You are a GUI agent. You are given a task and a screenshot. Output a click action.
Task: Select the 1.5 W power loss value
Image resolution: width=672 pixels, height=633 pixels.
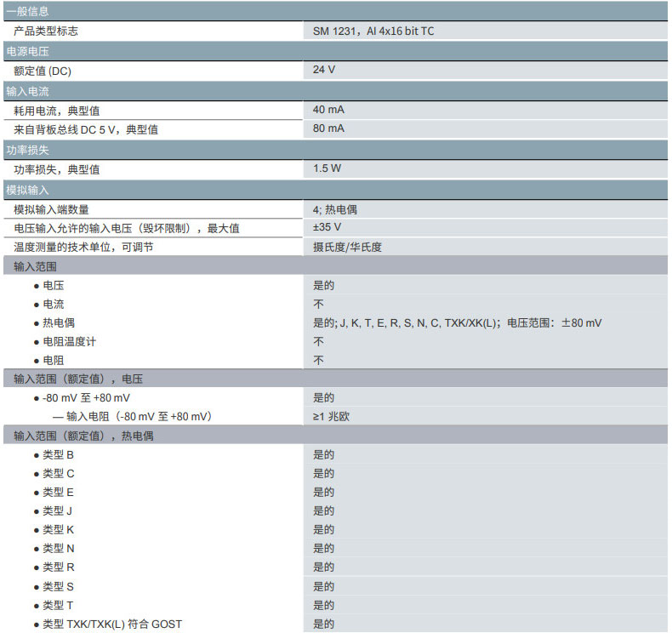click(327, 168)
